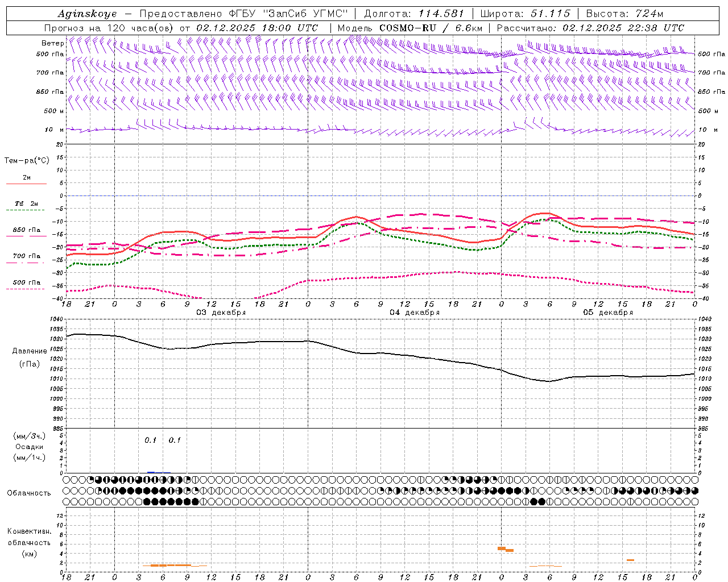Select the '(гПа)' pressure unit label
728x582 pixels.
[29, 364]
